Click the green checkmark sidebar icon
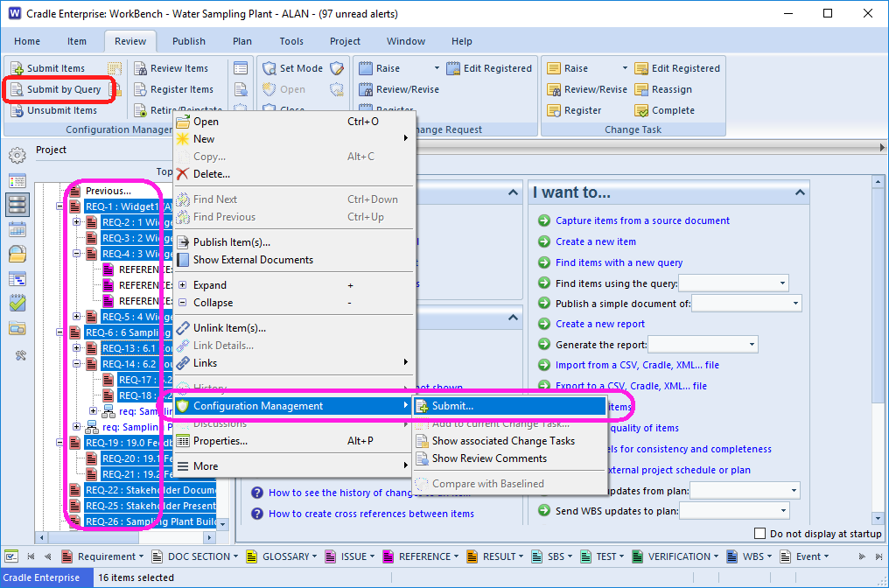This screenshot has height=588, width=889. [17, 303]
